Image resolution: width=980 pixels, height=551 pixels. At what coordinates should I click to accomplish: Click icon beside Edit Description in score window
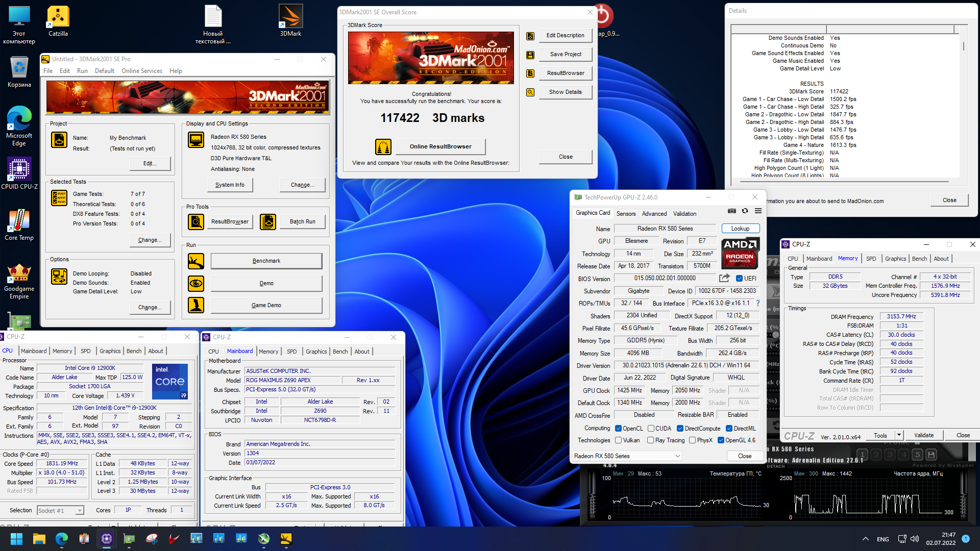[530, 36]
